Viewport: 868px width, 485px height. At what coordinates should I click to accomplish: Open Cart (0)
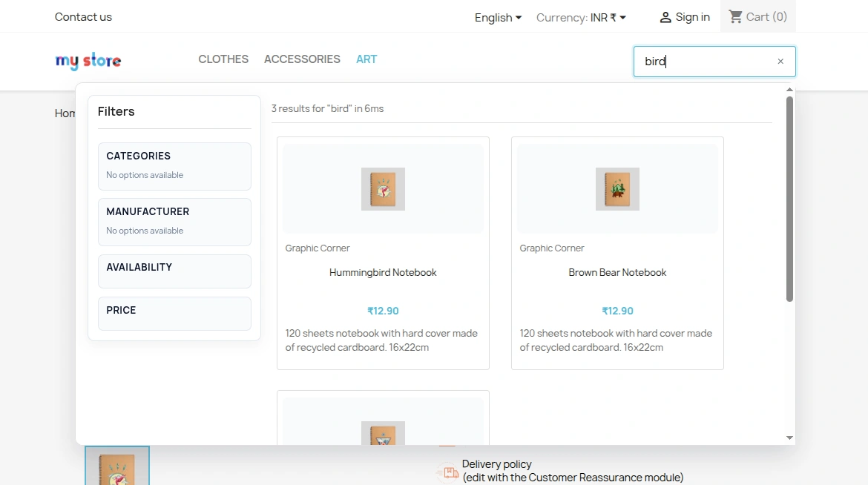pyautogui.click(x=758, y=16)
